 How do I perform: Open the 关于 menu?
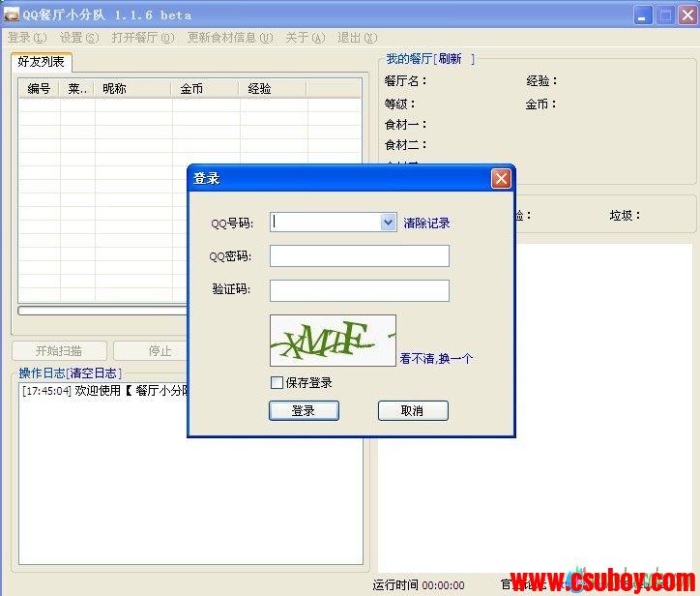(306, 38)
